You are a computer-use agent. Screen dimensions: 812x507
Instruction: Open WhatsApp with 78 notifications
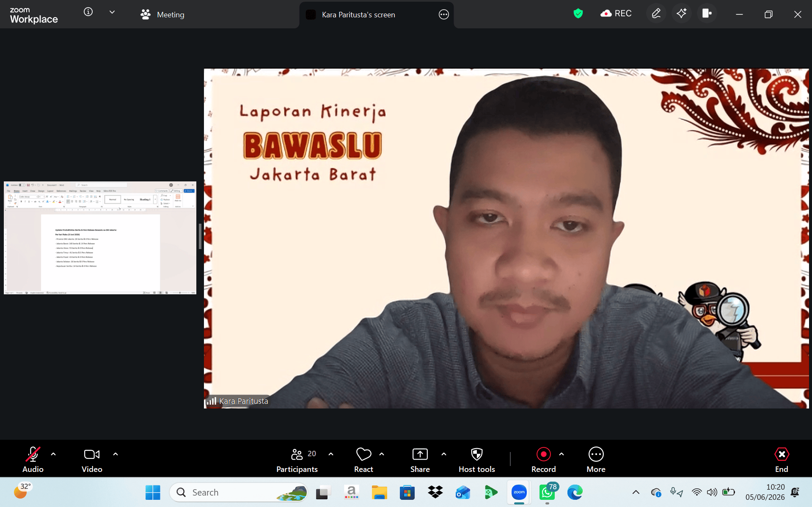tap(548, 493)
